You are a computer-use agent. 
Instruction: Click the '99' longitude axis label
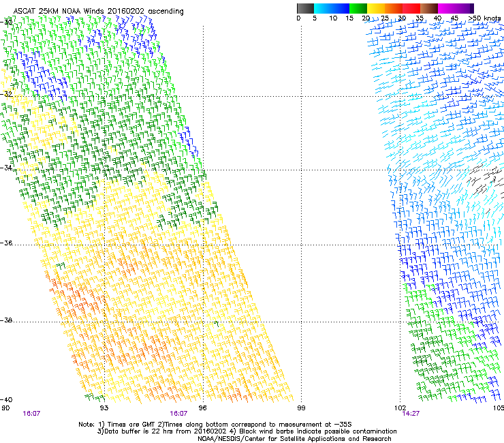tap(301, 408)
